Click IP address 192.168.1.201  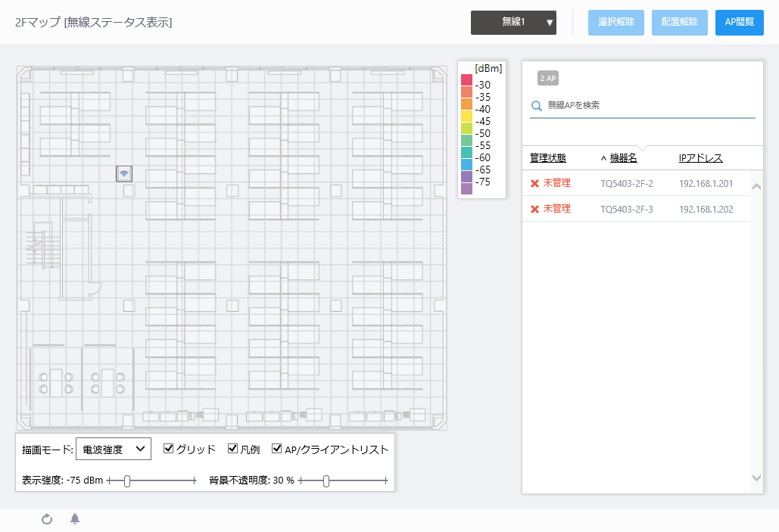pyautogui.click(x=706, y=184)
